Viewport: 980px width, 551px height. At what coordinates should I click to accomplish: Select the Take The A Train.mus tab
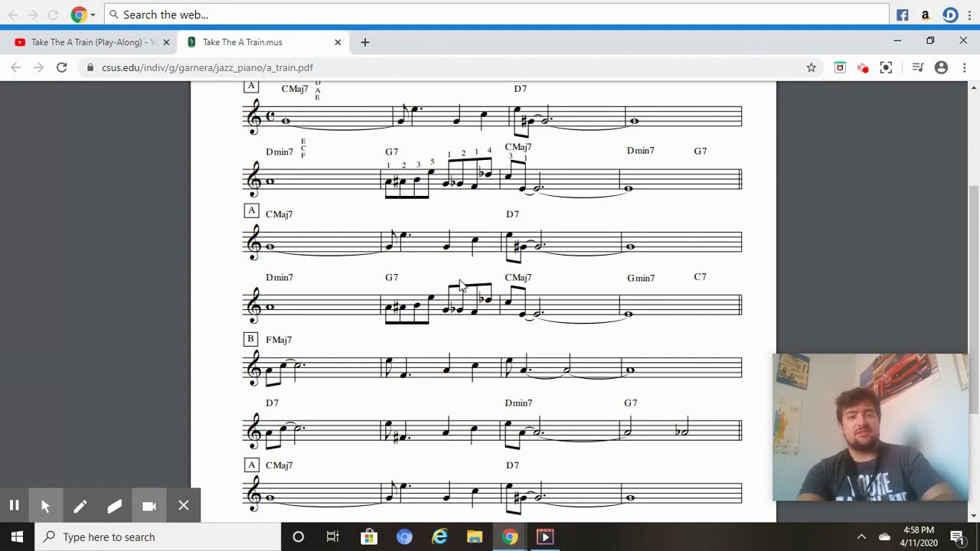(x=243, y=42)
